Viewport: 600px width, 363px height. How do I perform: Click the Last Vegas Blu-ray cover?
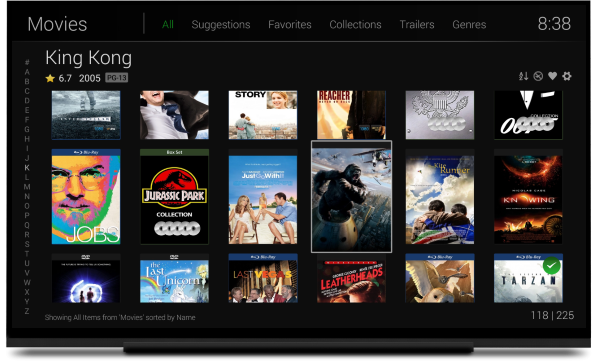[x=263, y=278]
